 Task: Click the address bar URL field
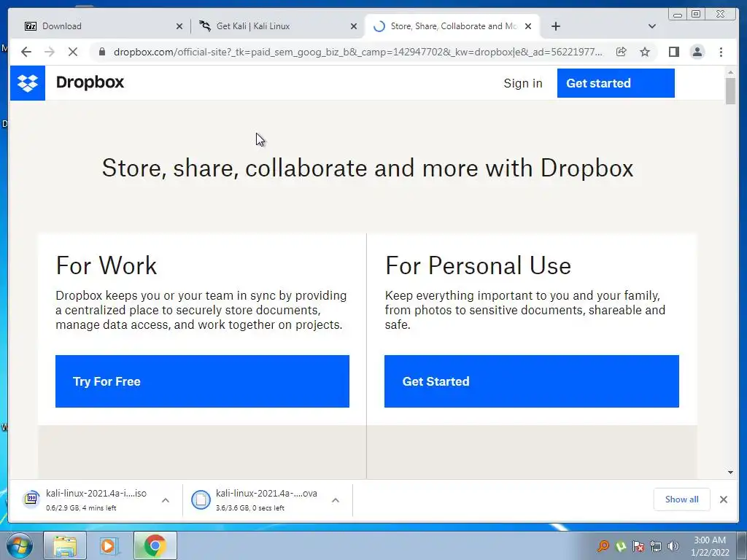pyautogui.click(x=357, y=52)
